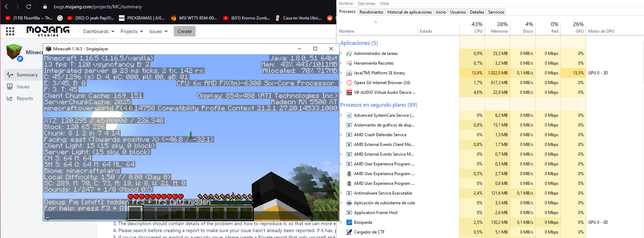
Task: Select Administrador de tareas process icon
Action: pyautogui.click(x=349, y=54)
